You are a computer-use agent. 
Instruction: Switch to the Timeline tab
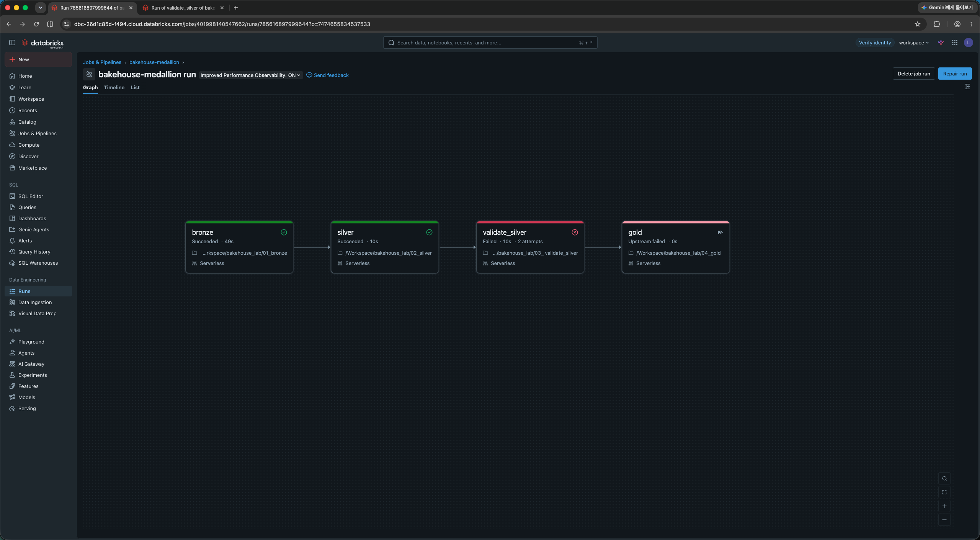click(x=114, y=87)
